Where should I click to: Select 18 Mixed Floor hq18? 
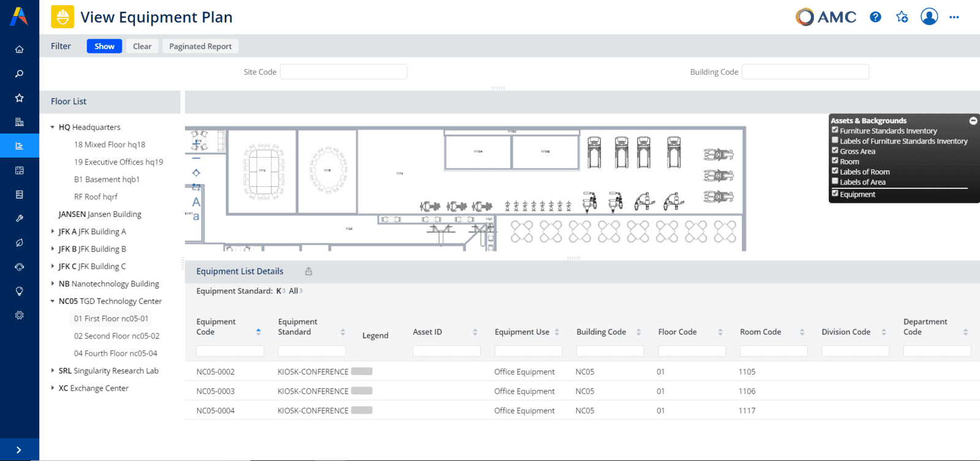tap(110, 145)
